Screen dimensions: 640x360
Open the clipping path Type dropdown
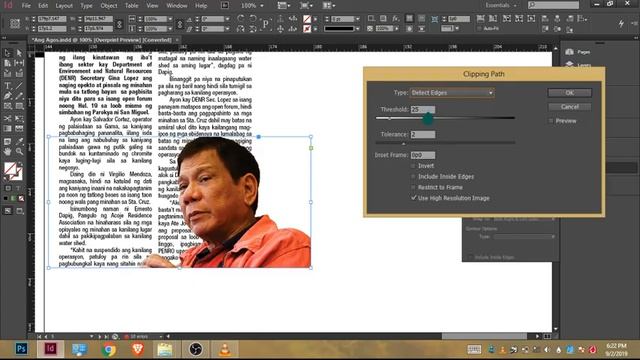[452, 93]
